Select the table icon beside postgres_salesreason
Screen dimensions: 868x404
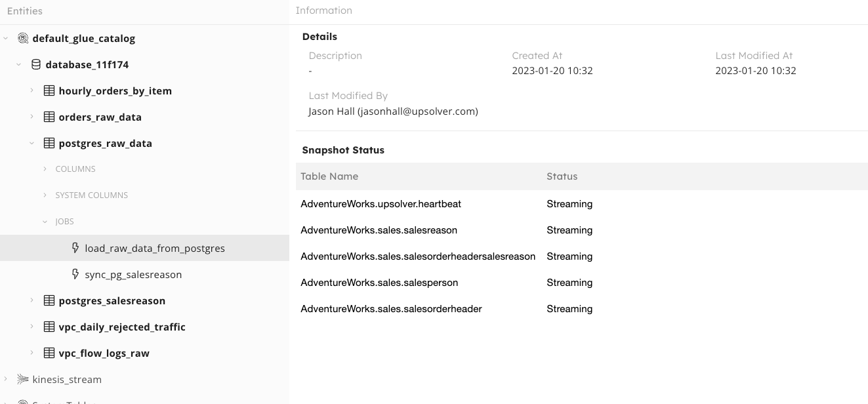[x=49, y=300]
